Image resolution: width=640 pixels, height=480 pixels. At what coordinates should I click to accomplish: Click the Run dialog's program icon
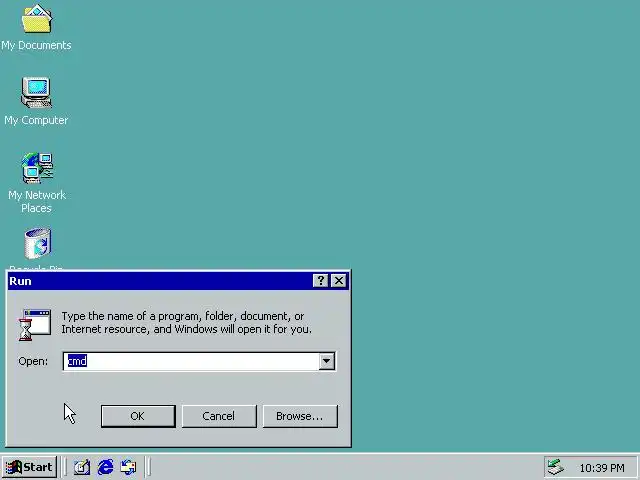point(35,325)
